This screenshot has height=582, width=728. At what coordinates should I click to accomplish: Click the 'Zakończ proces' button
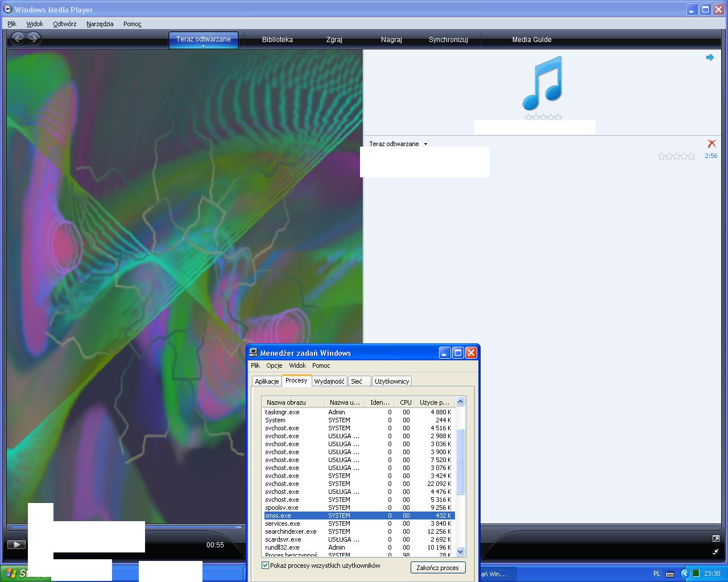pyautogui.click(x=437, y=568)
